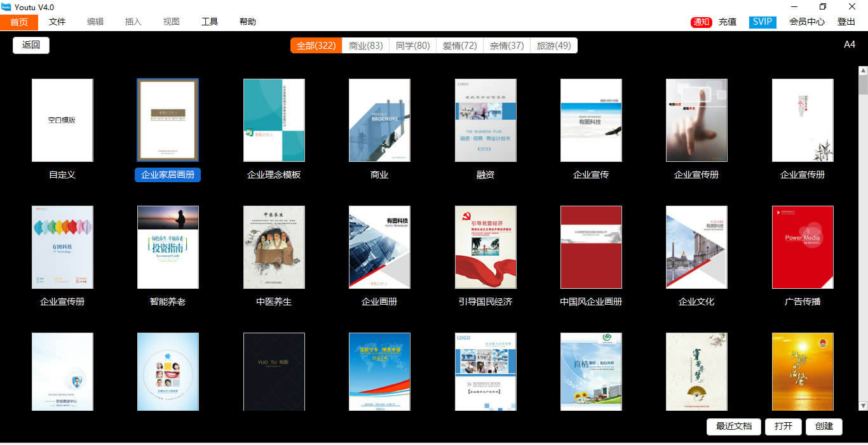The image size is (868, 445).
Task: Select the 全部(322) category tab
Action: [x=316, y=46]
